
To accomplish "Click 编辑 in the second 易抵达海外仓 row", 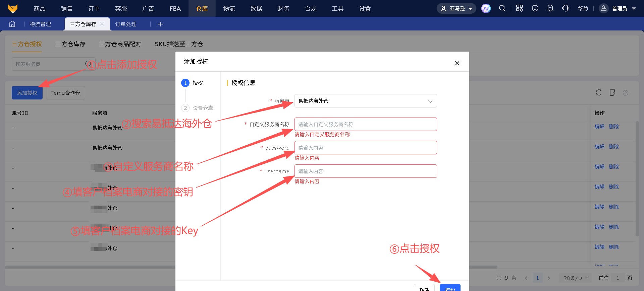I will point(599,146).
